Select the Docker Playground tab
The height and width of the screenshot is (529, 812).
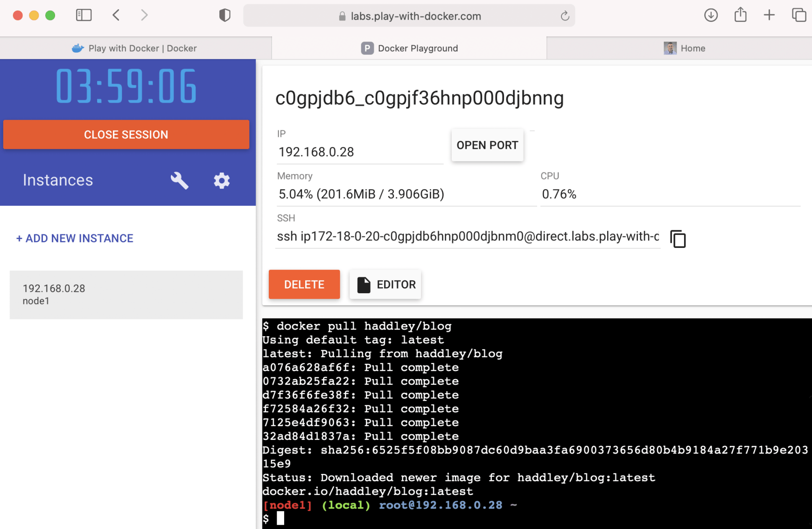point(409,48)
